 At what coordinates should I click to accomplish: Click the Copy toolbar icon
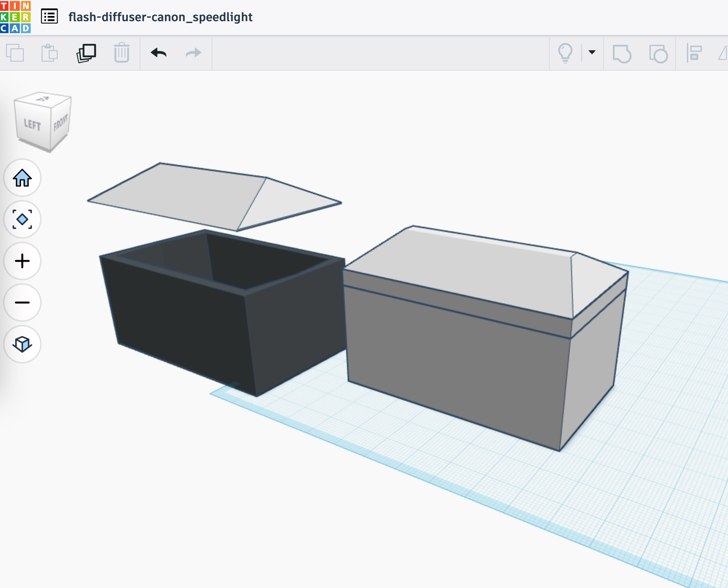point(15,53)
